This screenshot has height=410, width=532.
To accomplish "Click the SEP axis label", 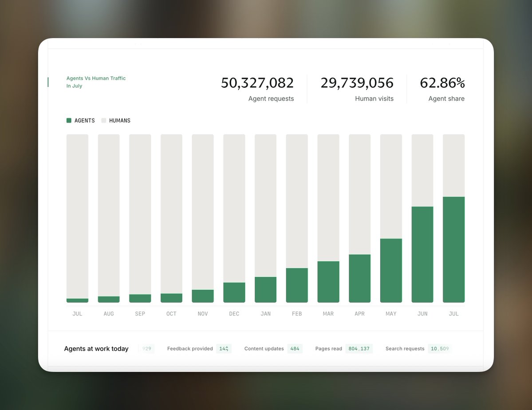I will pos(140,314).
